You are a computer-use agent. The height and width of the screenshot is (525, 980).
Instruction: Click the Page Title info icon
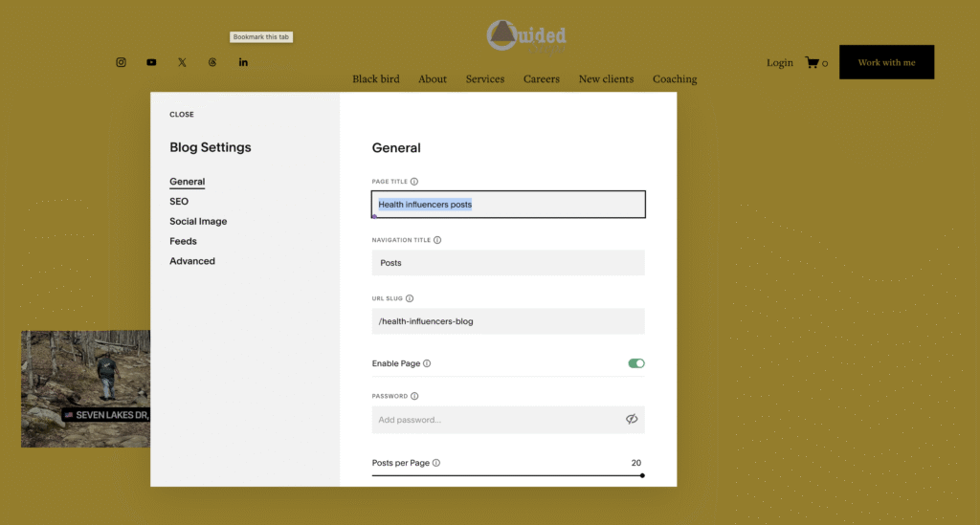(x=414, y=182)
